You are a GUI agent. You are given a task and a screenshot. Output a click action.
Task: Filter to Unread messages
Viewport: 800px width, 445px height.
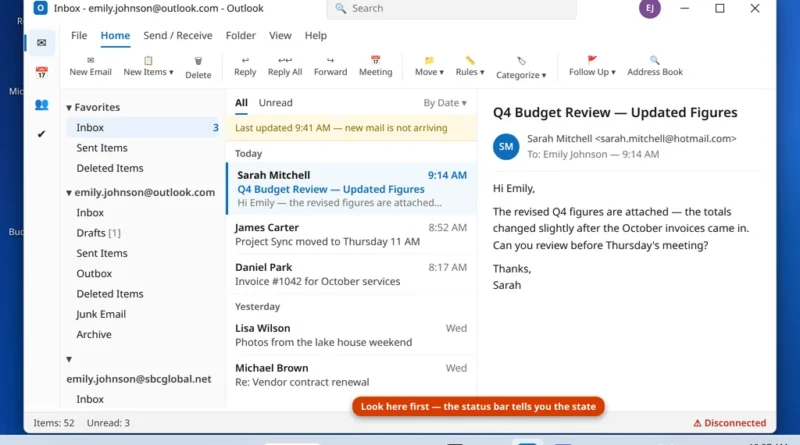276,103
